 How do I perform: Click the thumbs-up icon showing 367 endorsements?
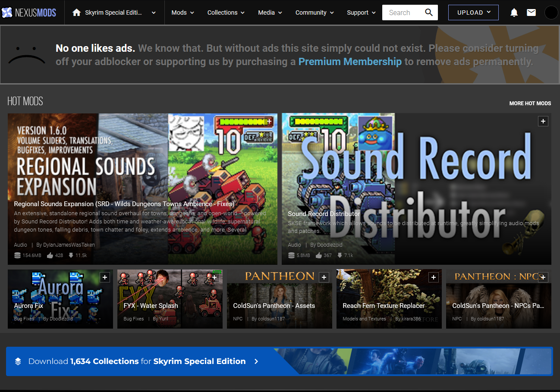coord(319,255)
